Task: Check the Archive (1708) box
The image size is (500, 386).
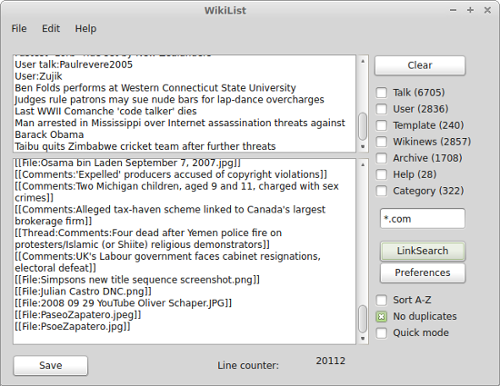Action: (381, 158)
